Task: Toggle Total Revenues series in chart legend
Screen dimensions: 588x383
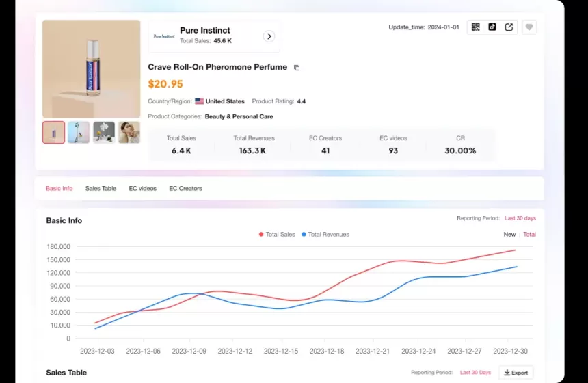Action: tap(325, 235)
